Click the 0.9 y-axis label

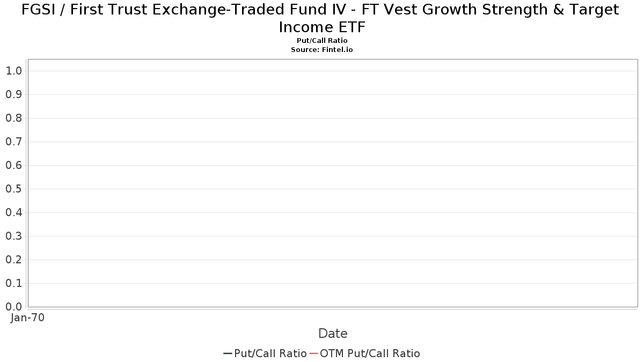13,94
